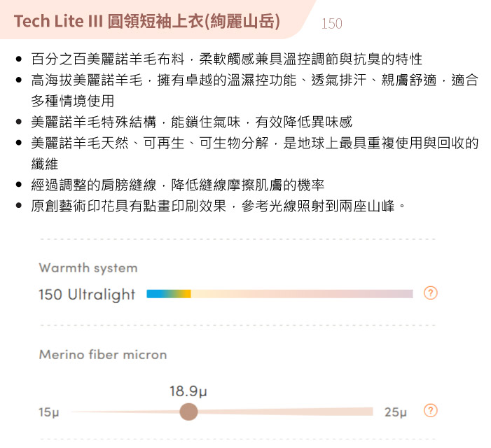Click the 15µ start label of the micron slider
Screen dimensions: 491x448
coord(49,412)
